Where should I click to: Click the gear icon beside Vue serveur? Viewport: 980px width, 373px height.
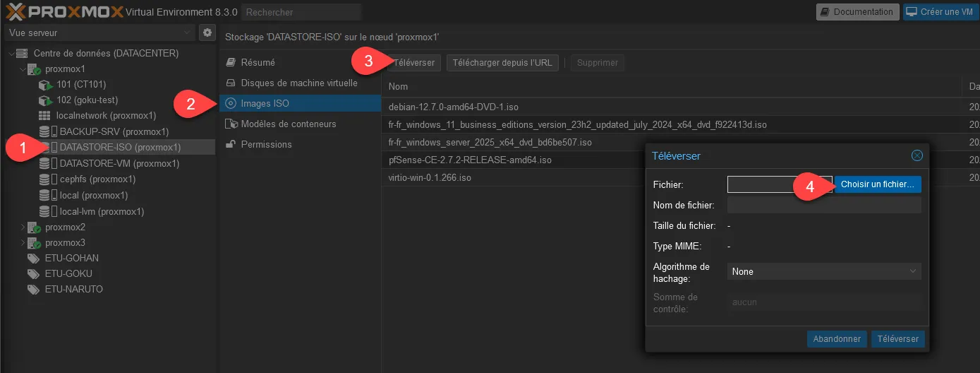coord(207,32)
